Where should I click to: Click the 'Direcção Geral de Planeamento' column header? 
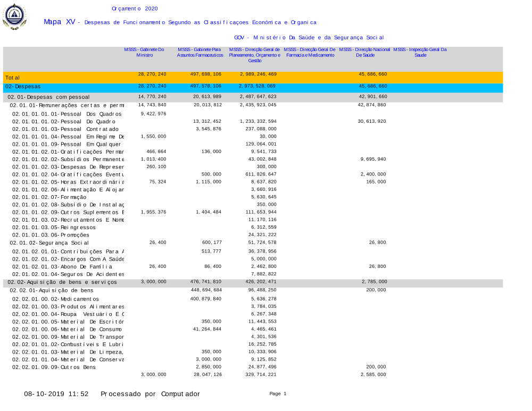coord(254,55)
